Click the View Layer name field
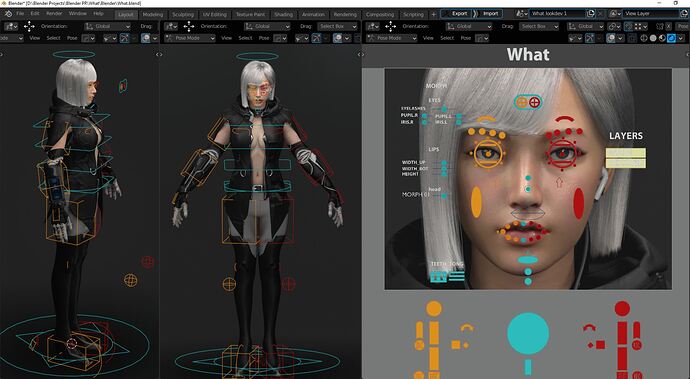The image size is (690, 379). (651, 14)
